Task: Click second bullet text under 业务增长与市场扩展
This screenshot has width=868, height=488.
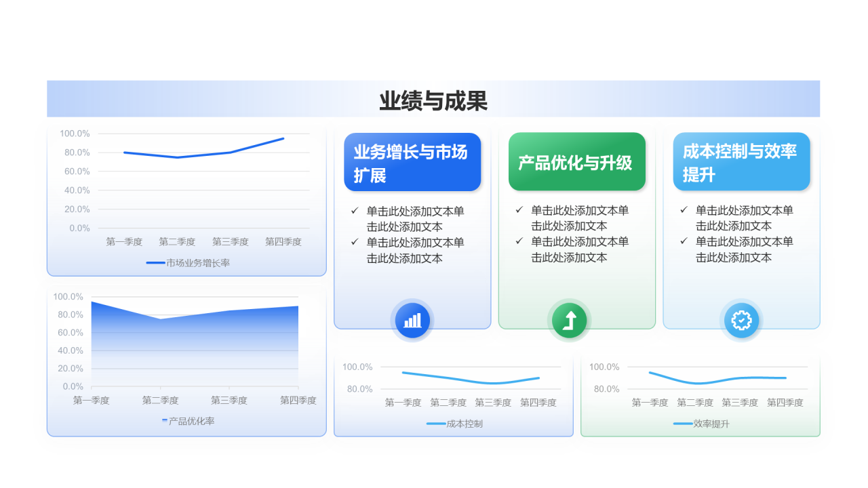Action: [x=416, y=250]
